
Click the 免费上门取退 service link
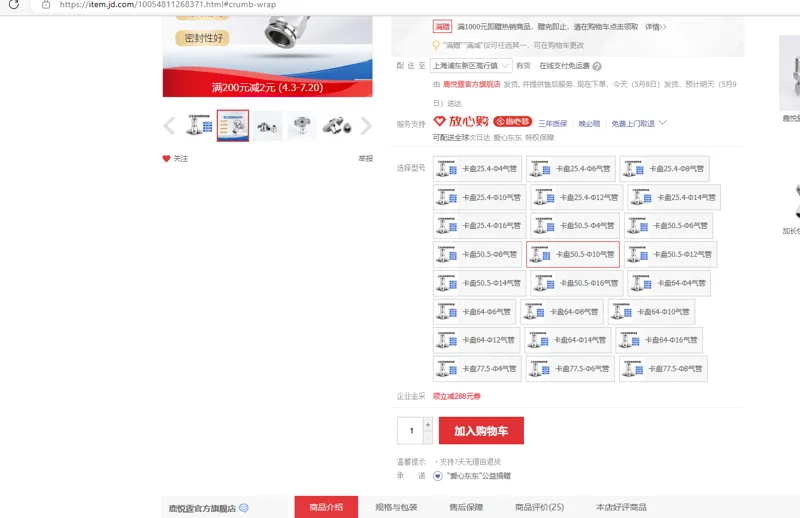click(x=633, y=124)
